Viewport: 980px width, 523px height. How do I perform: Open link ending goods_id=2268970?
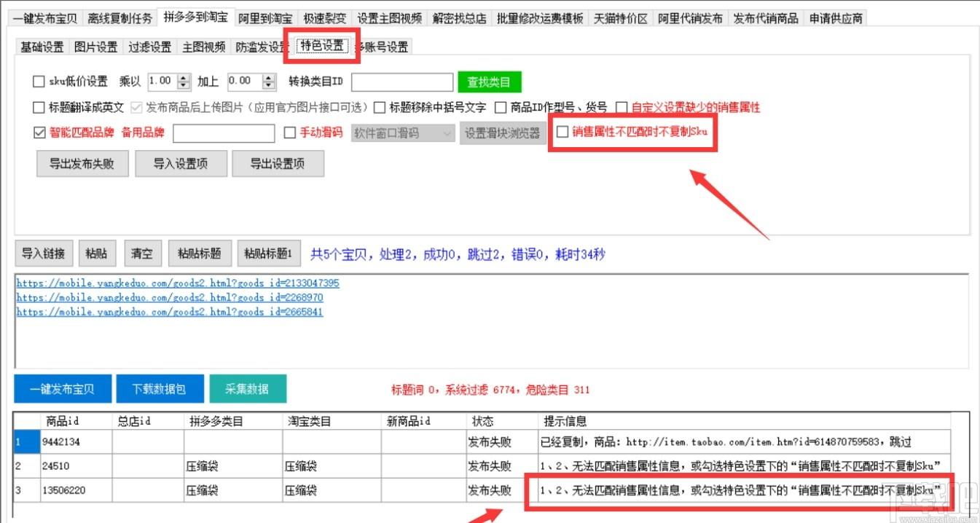coord(170,297)
